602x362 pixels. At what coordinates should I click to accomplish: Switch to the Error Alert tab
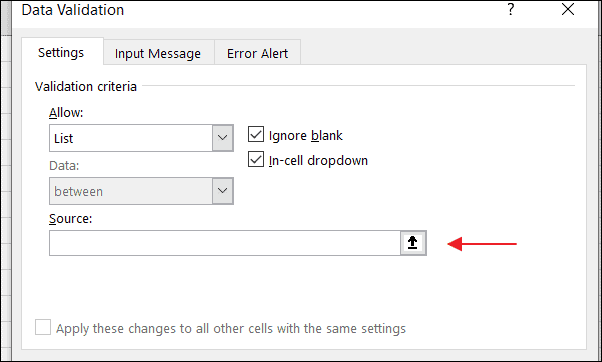[x=257, y=53]
